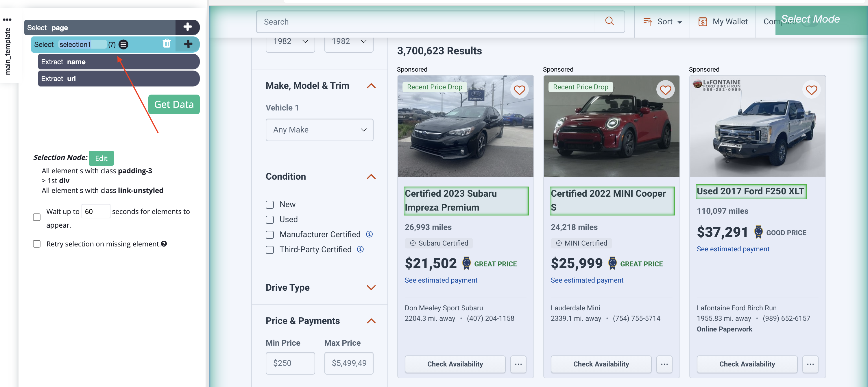Screen dimensions: 868x387
Task: Delete selection1 with the trash icon
Action: click(x=167, y=43)
